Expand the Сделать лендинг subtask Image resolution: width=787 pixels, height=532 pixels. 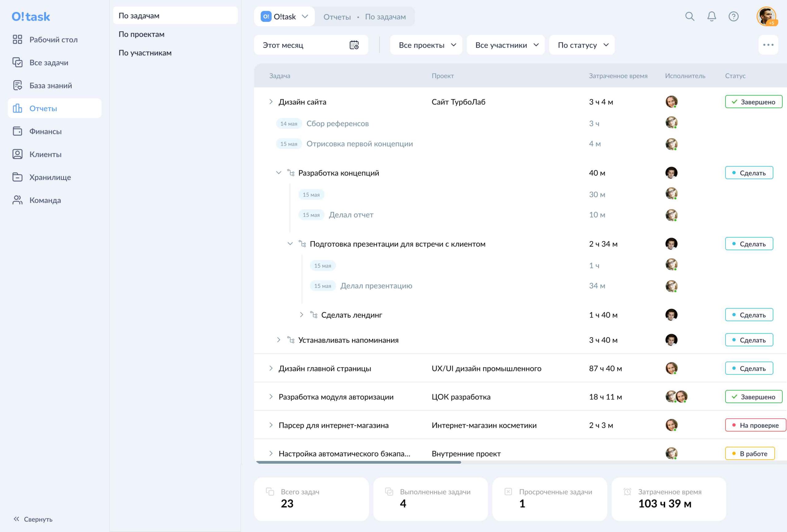pos(301,315)
